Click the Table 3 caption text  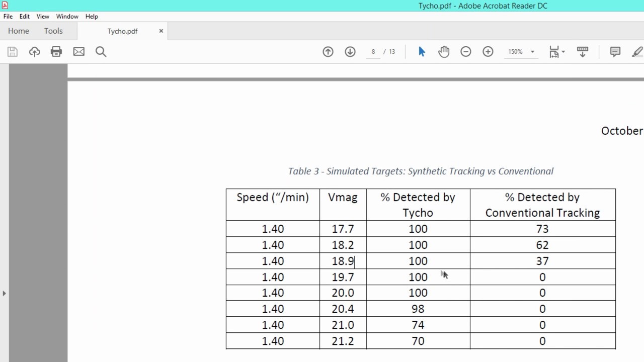(421, 171)
